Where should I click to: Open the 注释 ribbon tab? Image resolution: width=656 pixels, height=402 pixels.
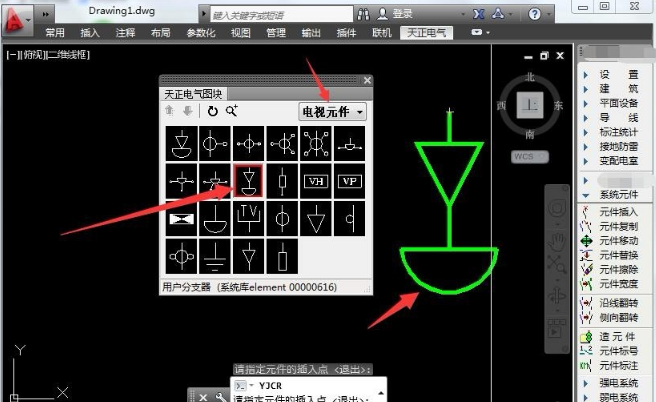click(125, 33)
